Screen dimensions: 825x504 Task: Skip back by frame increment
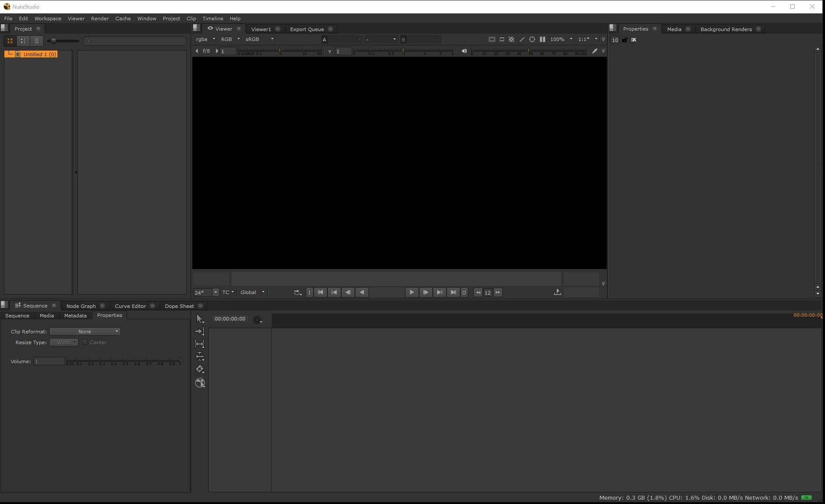click(478, 292)
